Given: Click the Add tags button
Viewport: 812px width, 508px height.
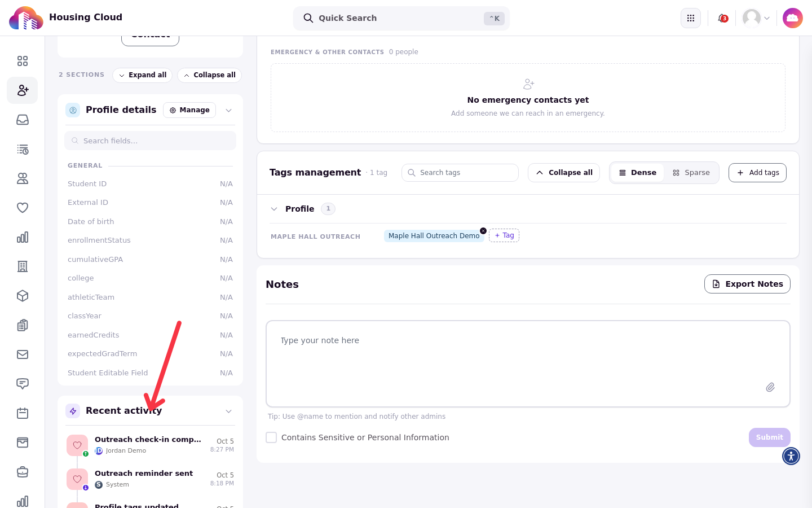Looking at the screenshot, I should tap(757, 173).
